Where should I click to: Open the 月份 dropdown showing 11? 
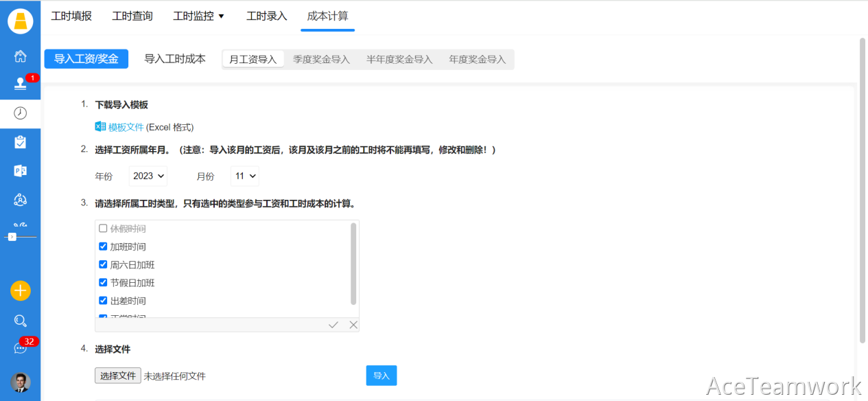point(244,176)
